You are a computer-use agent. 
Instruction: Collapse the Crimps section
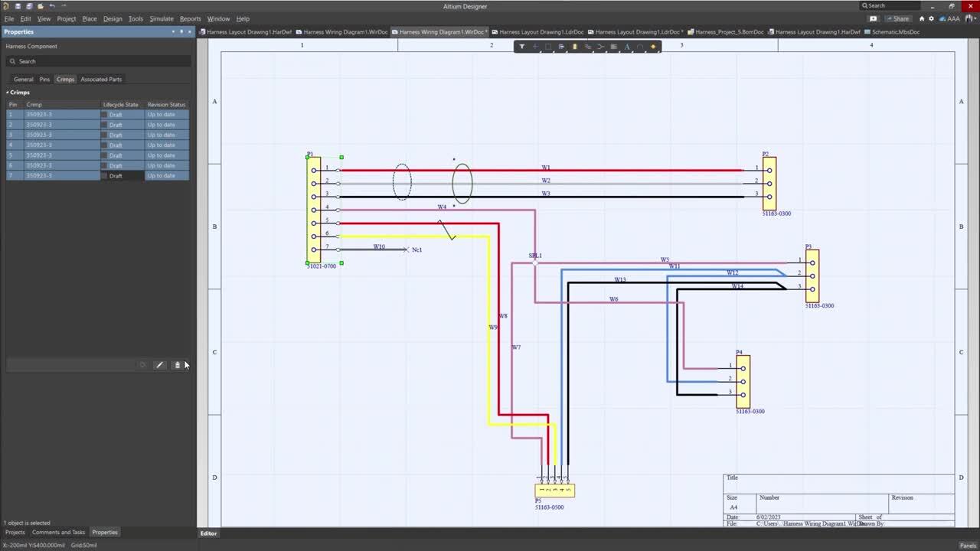(x=8, y=93)
